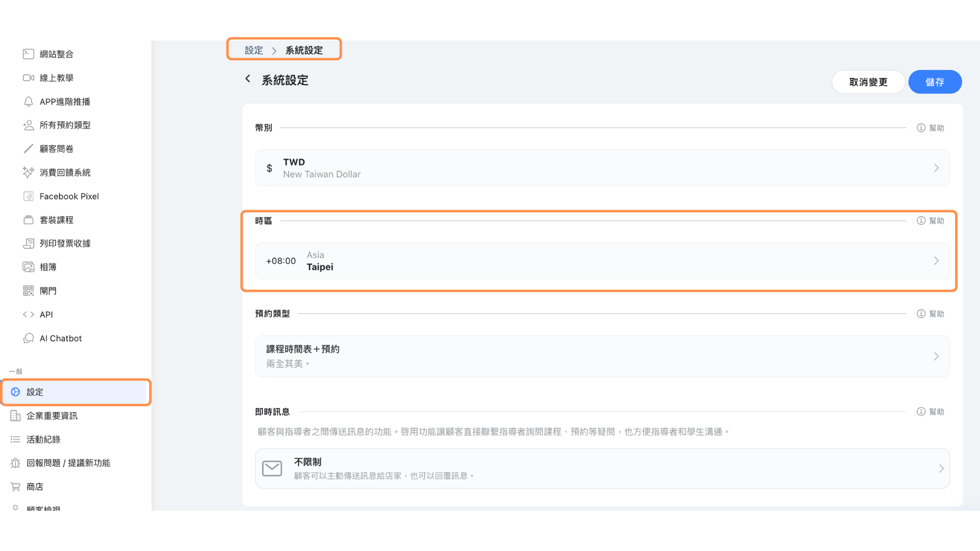Click the info icon for 預約類型 help
This screenshot has width=980, height=551.
point(921,313)
